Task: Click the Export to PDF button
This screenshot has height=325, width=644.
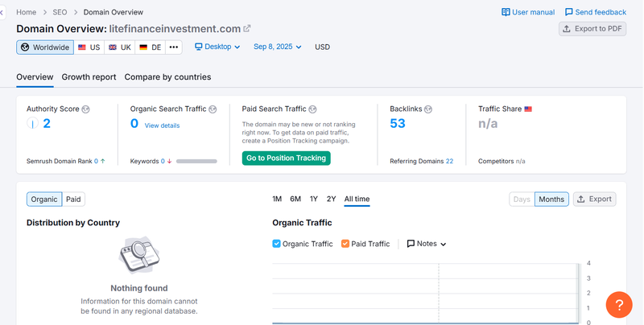Action: [592, 29]
